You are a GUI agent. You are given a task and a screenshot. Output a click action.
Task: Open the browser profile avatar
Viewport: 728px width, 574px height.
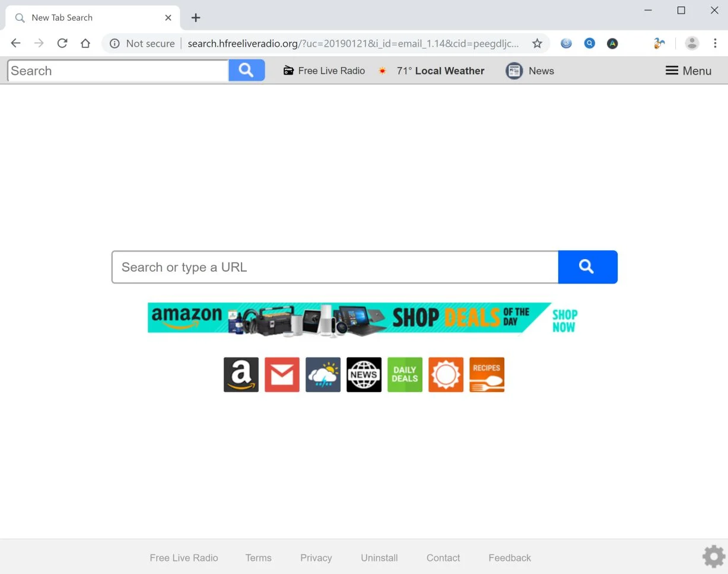coord(692,43)
